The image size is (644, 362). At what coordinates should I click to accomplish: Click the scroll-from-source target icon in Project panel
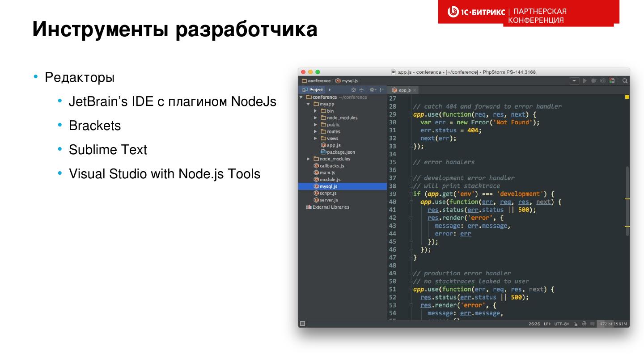pyautogui.click(x=354, y=90)
